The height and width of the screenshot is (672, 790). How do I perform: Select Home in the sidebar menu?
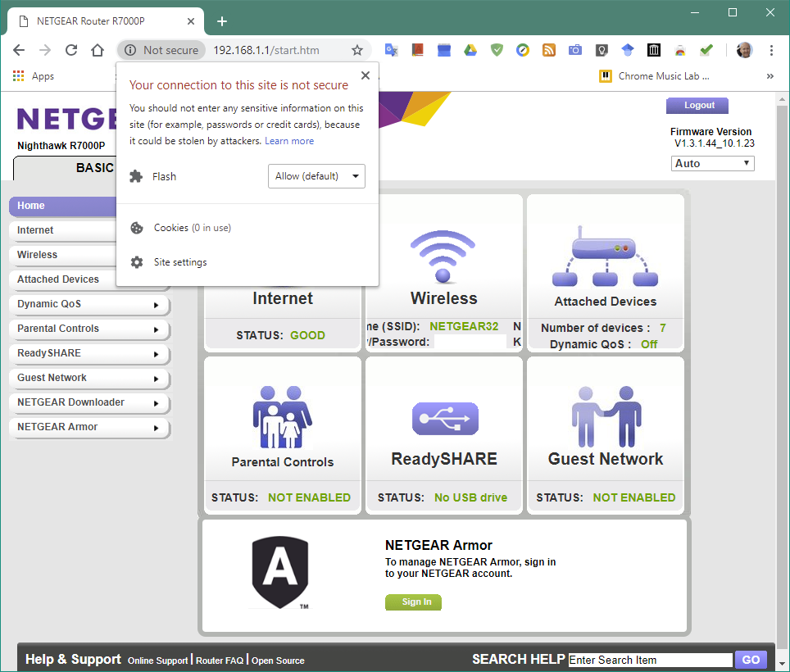point(63,206)
